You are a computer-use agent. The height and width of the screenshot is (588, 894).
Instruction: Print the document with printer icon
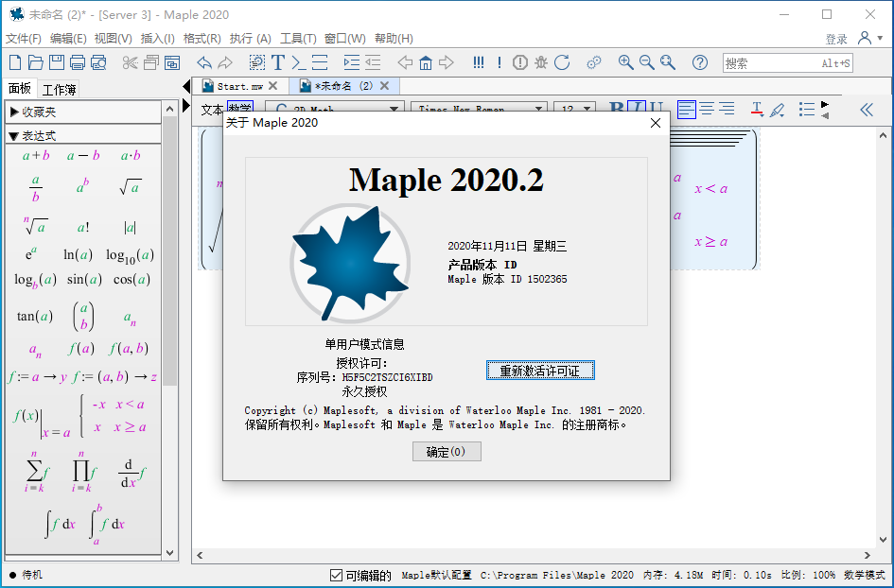tap(78, 62)
